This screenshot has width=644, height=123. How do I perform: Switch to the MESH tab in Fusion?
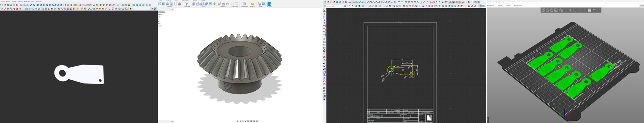tap(177, 1)
